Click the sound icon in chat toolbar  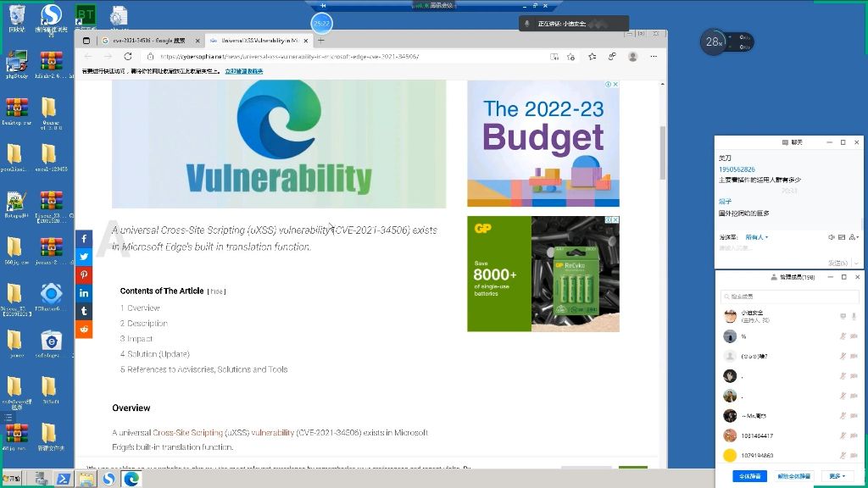831,237
